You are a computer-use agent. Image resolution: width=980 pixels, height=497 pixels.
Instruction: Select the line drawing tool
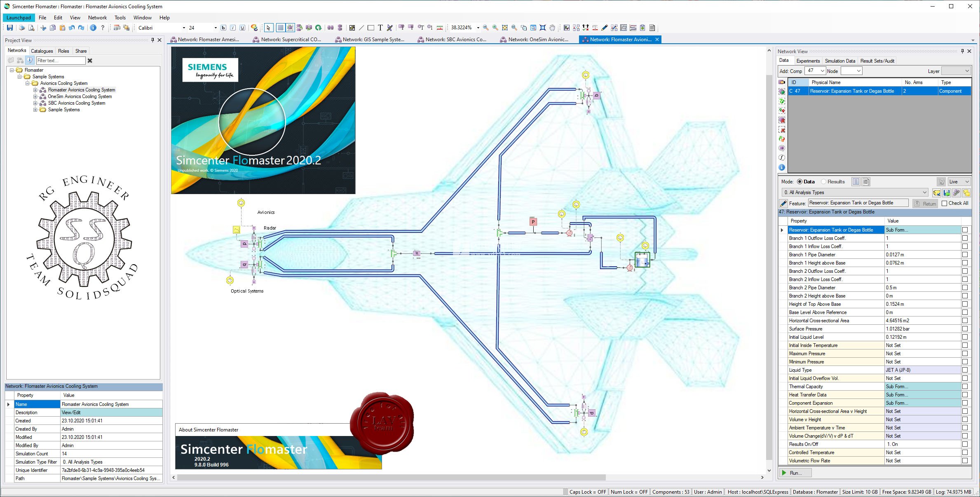[361, 28]
